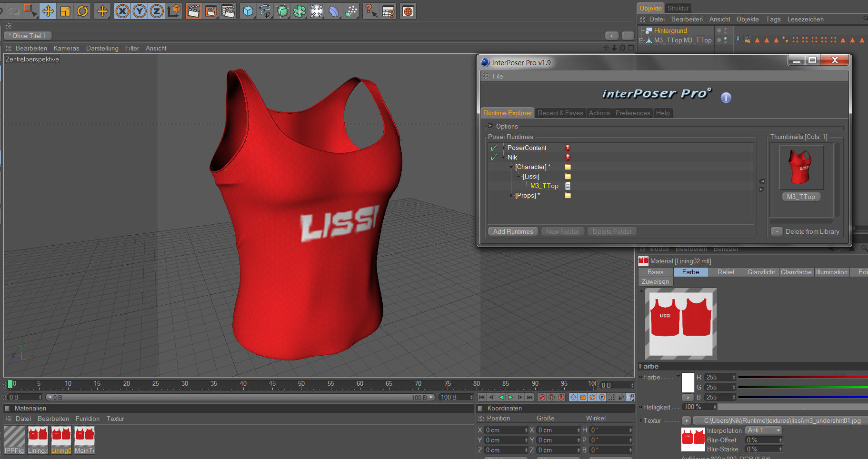Image resolution: width=868 pixels, height=459 pixels.
Task: Switch to the Preferences tab
Action: [632, 113]
